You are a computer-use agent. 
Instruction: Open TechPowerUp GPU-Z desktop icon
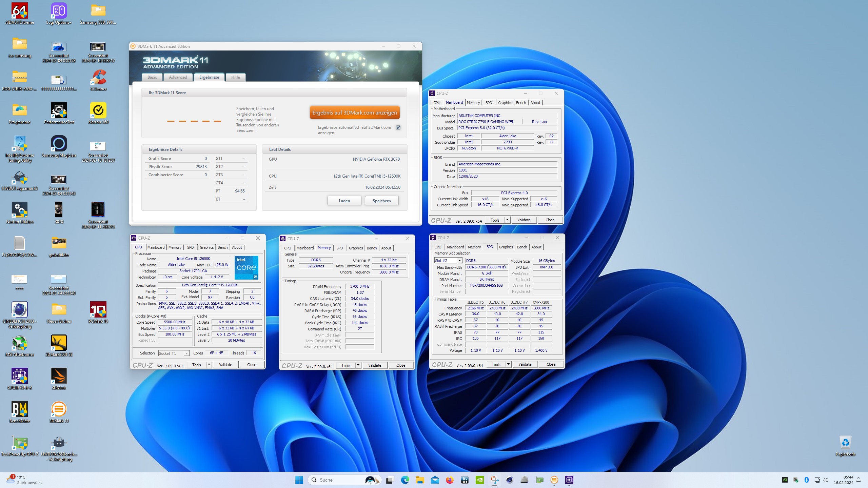point(20,446)
